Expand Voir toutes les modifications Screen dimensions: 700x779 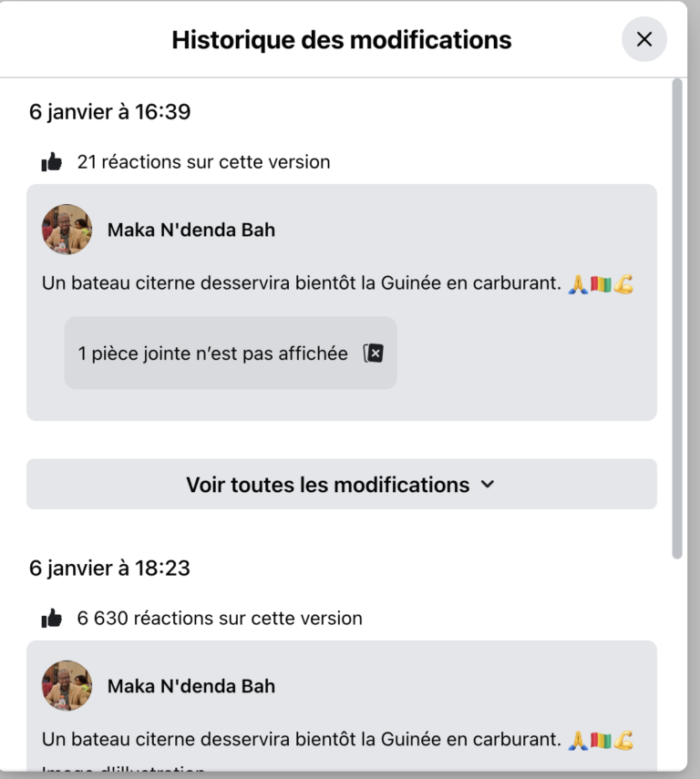pos(342,484)
